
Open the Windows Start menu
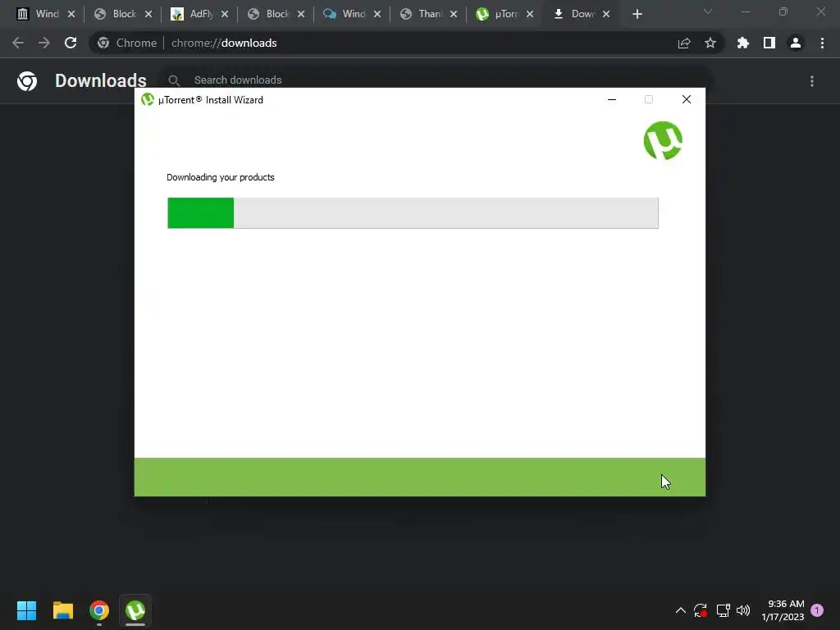[x=26, y=610]
